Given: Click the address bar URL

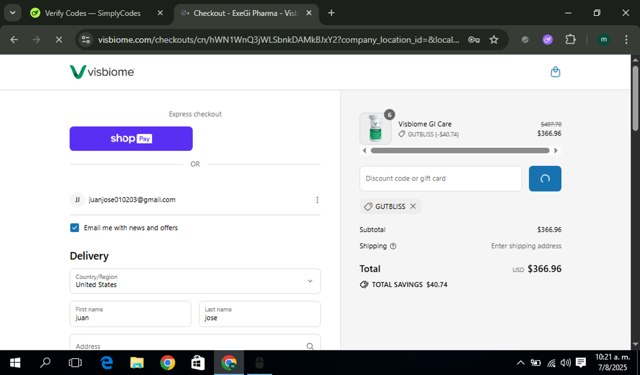Looking at the screenshot, I should click(x=278, y=40).
